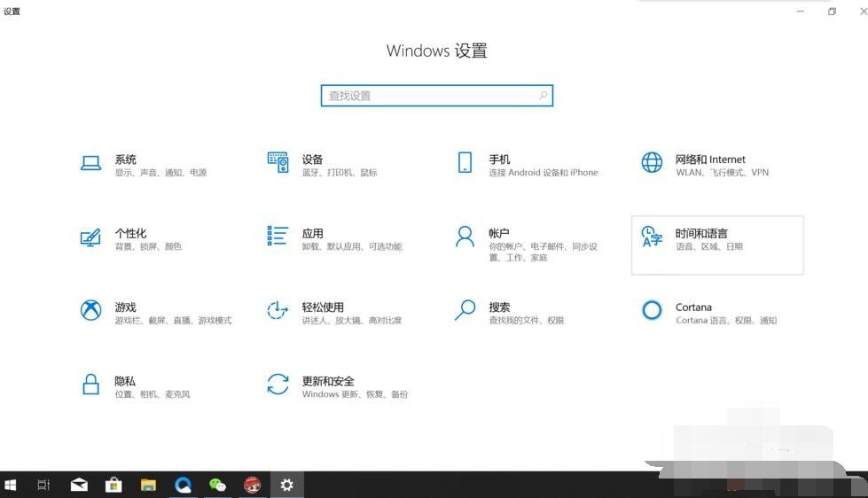Open the 搜索 magnifier category icon
Image resolution: width=868 pixels, height=498 pixels.
tap(465, 310)
